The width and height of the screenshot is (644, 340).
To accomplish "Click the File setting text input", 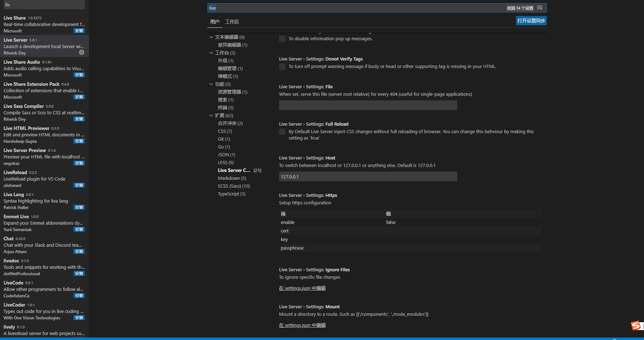I will click(x=368, y=105).
